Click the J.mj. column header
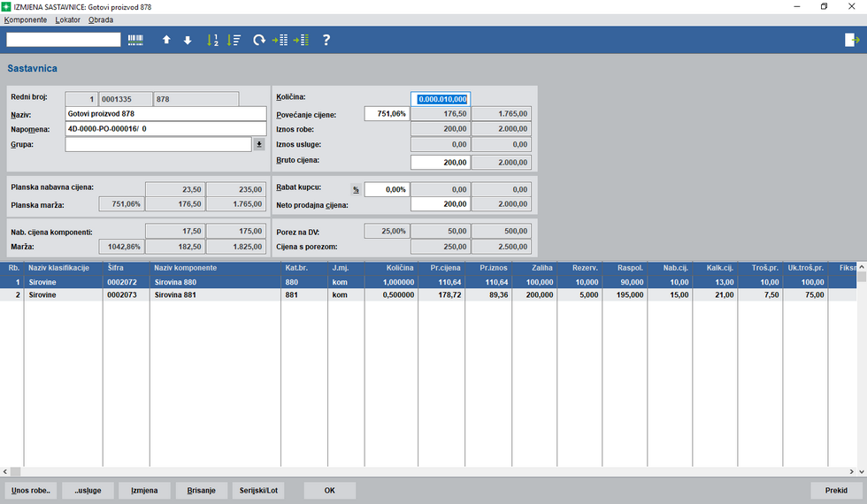 pos(346,268)
